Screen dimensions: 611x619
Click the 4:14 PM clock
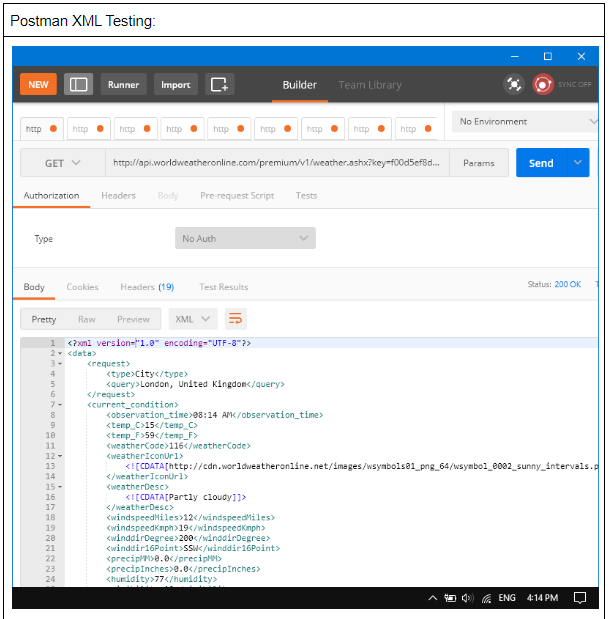542,598
